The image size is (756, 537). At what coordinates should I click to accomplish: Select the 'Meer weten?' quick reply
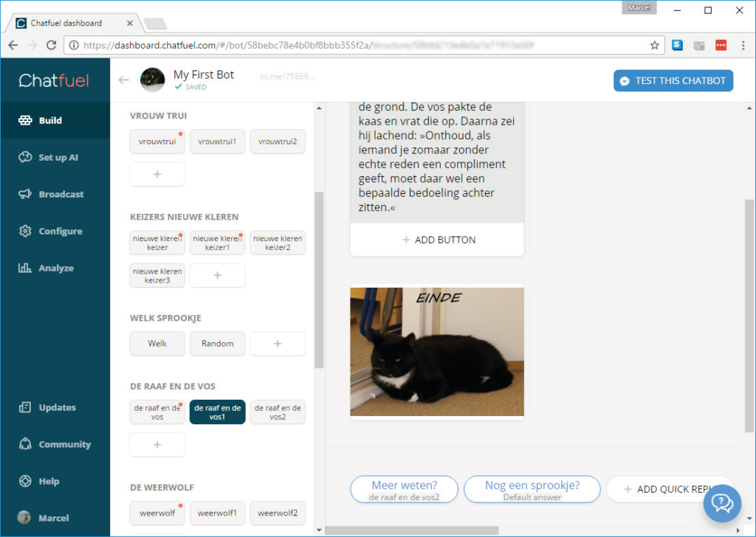(x=404, y=489)
